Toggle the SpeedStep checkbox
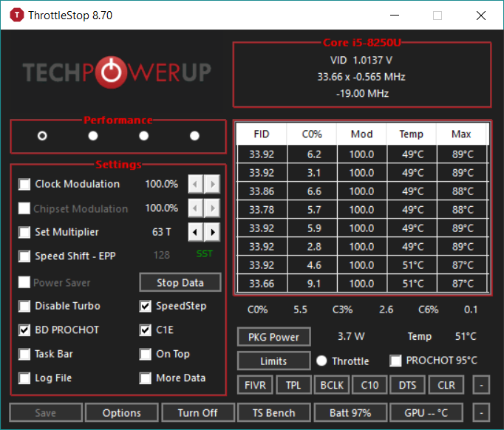The height and width of the screenshot is (430, 504). [x=146, y=306]
